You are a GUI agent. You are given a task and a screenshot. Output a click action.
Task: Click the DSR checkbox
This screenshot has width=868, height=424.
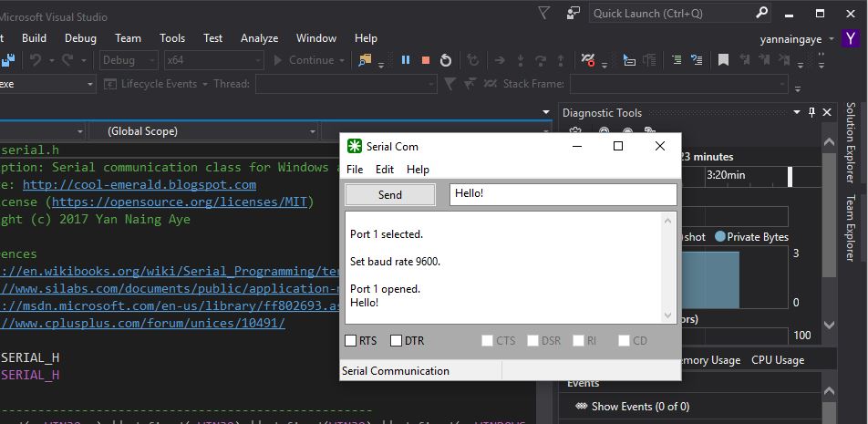(x=532, y=341)
